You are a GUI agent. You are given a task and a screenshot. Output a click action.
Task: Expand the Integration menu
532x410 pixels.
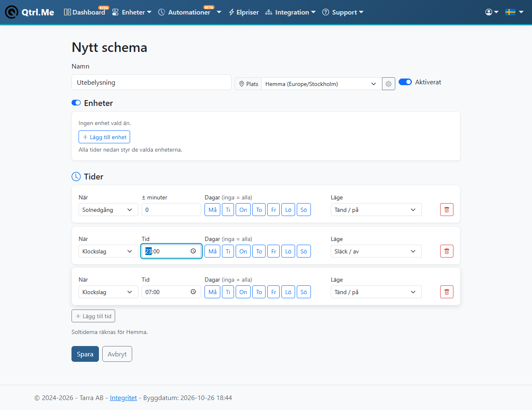click(x=291, y=12)
